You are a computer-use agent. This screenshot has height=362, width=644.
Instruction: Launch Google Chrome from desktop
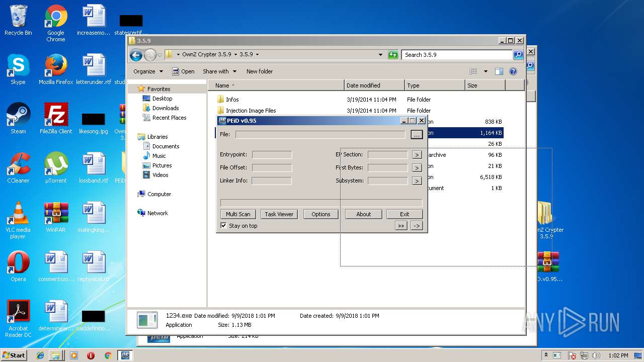[x=56, y=23]
